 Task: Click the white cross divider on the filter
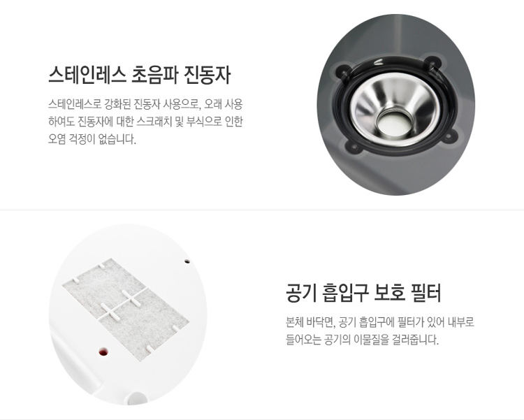[121, 305]
